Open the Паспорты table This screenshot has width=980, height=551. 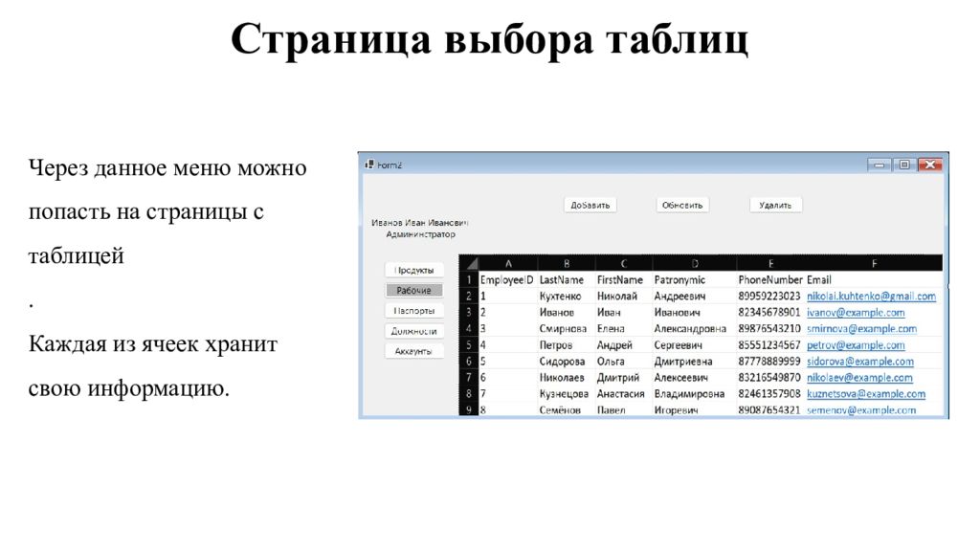pyautogui.click(x=414, y=311)
